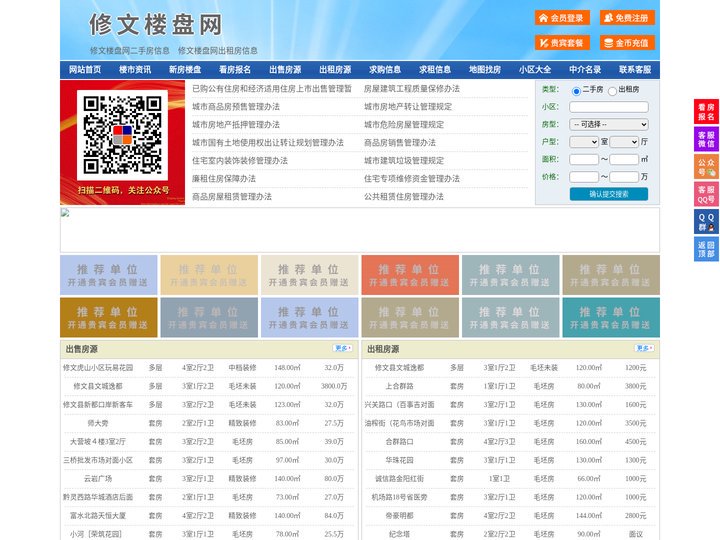The height and width of the screenshot is (540, 720).
Task: Open 城市房地产抵押管理办法 article link
Action: coord(236,124)
